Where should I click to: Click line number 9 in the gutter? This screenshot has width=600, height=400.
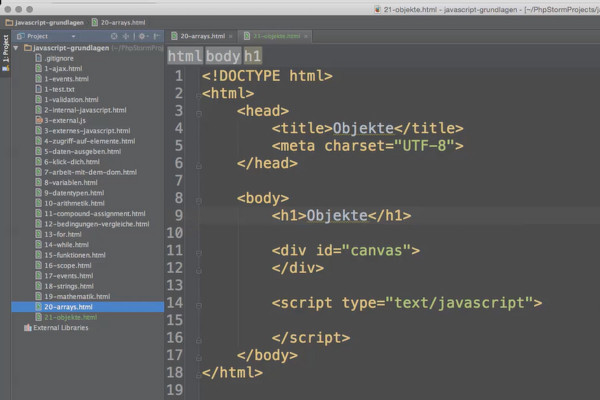click(179, 215)
